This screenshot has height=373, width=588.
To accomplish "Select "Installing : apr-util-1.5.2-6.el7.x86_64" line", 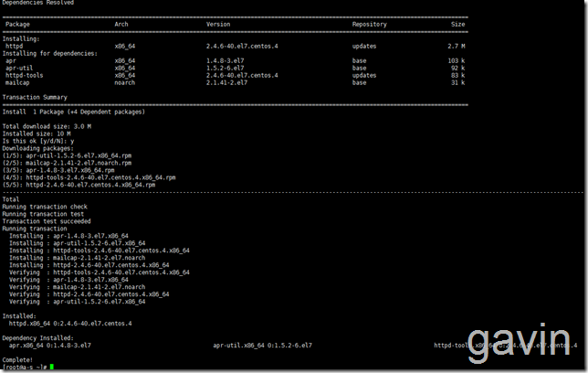I will (78, 244).
